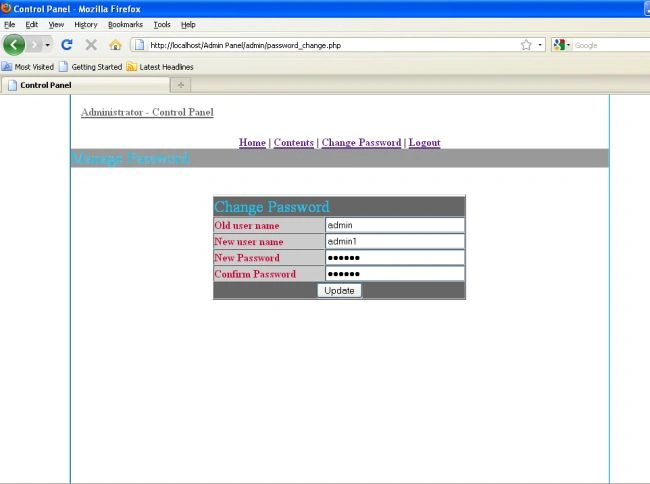The width and height of the screenshot is (650, 484).
Task: Click the Logout link
Action: click(x=424, y=143)
